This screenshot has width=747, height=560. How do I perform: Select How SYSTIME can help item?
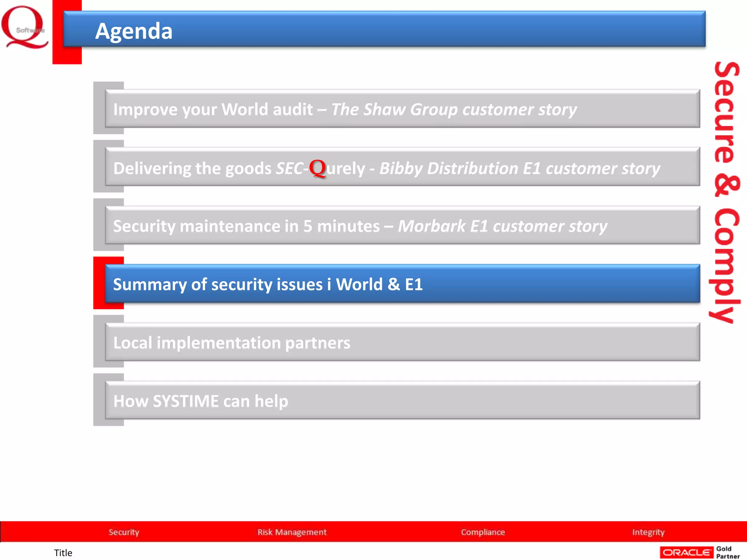click(402, 400)
